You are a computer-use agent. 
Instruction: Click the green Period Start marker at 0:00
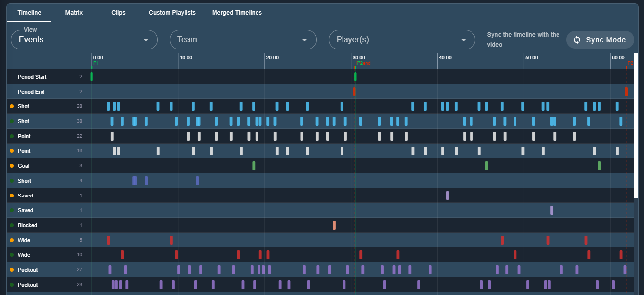pos(92,77)
